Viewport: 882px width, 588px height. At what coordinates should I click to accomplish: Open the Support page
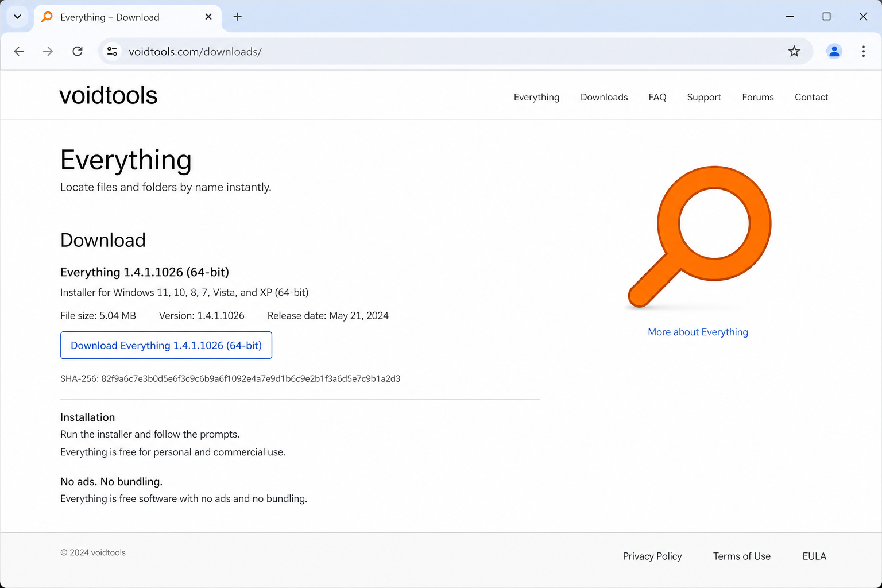point(704,97)
